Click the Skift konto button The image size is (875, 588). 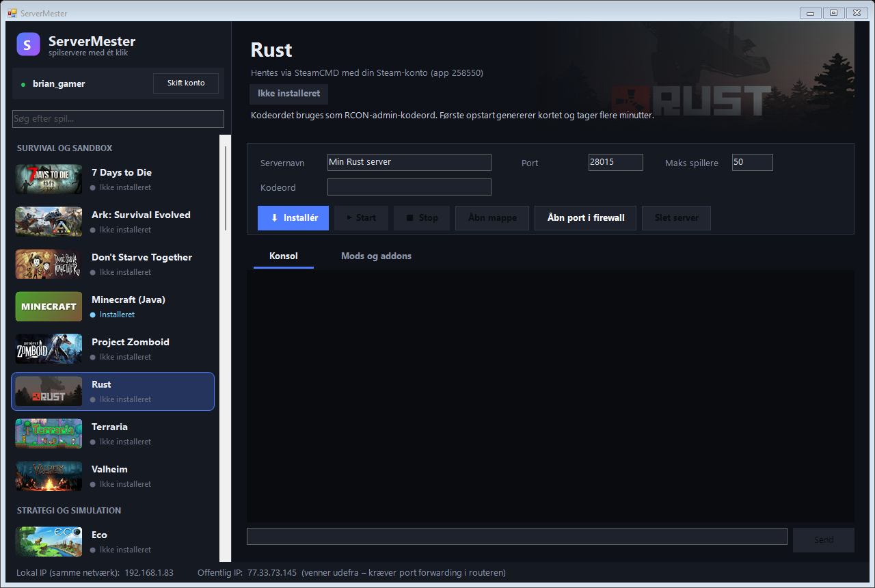[x=186, y=83]
